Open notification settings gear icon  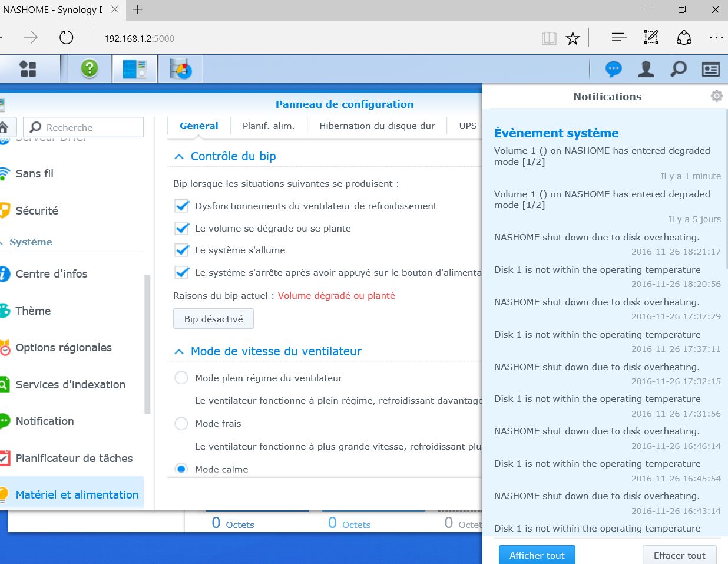coord(716,96)
